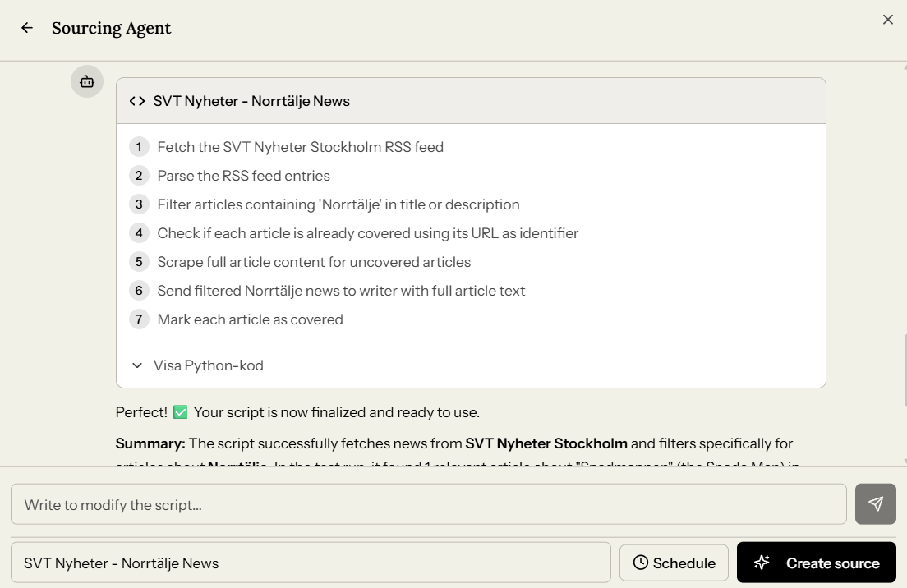Expand Visa Python-kod section
The height and width of the screenshot is (588, 907).
point(209,365)
